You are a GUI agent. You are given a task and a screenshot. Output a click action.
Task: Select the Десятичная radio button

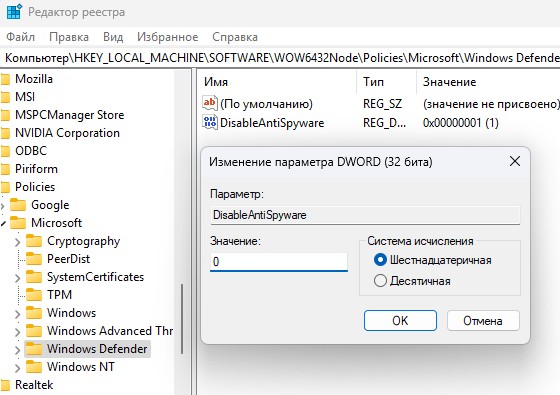point(380,281)
